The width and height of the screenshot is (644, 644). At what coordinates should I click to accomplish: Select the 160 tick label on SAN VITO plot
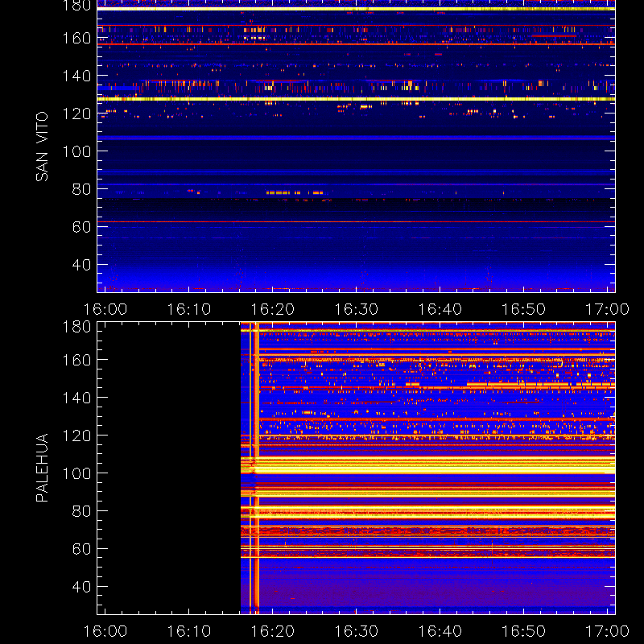click(76, 38)
